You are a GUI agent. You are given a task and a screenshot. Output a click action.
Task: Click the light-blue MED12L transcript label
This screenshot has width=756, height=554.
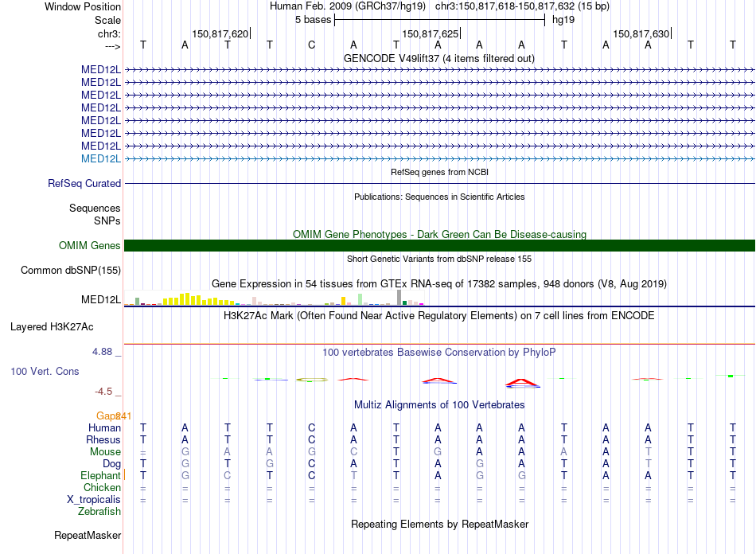pyautogui.click(x=101, y=158)
